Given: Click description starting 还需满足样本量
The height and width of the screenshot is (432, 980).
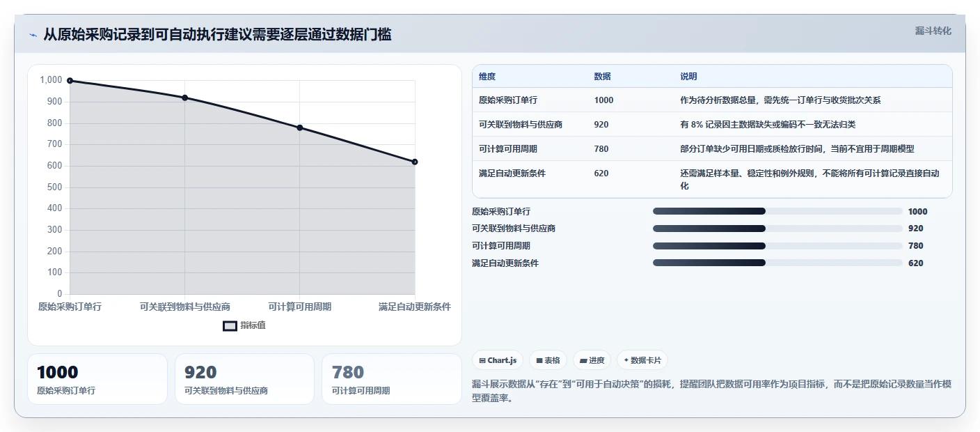Looking at the screenshot, I should (809, 180).
